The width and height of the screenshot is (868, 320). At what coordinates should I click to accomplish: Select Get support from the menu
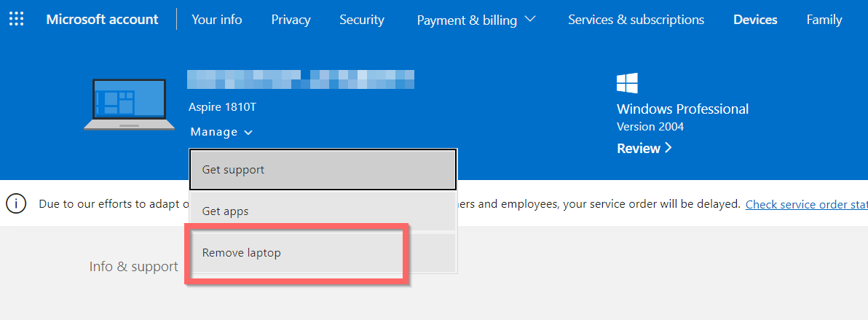323,170
